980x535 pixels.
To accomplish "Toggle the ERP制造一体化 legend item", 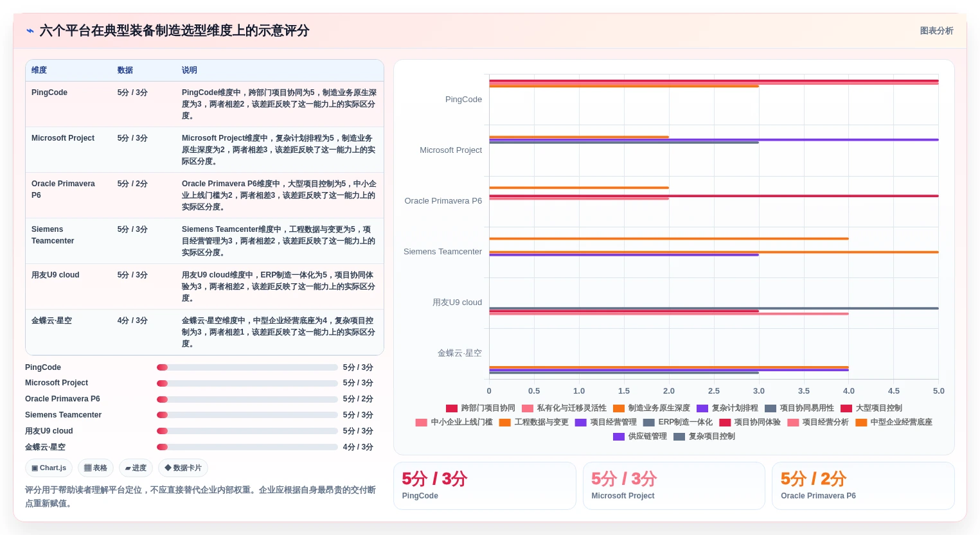I will coord(678,422).
